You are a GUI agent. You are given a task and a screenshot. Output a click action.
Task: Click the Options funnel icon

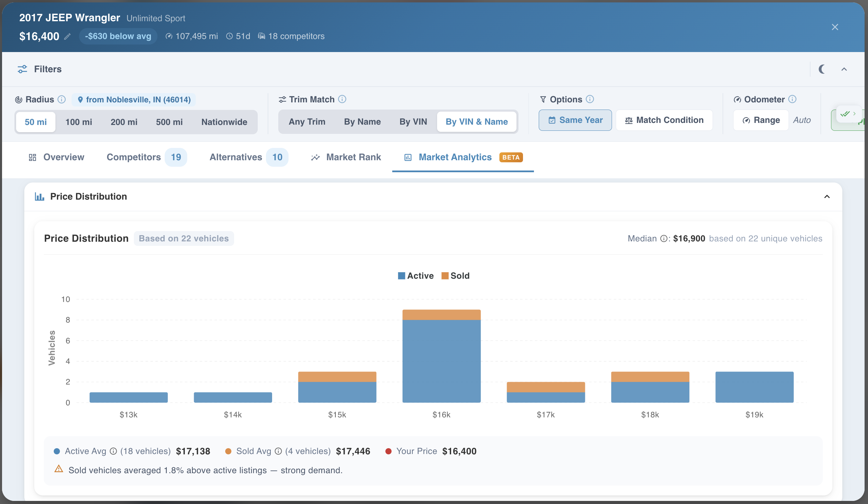click(x=543, y=100)
